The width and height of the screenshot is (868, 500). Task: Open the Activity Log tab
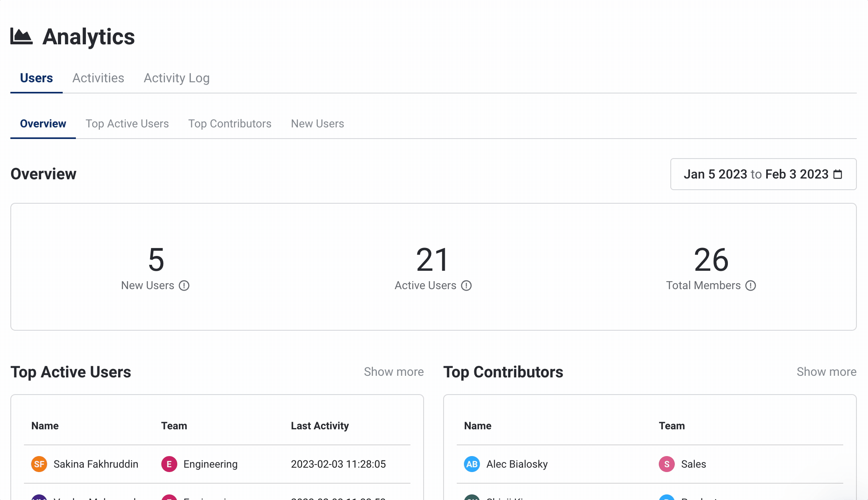click(x=176, y=78)
